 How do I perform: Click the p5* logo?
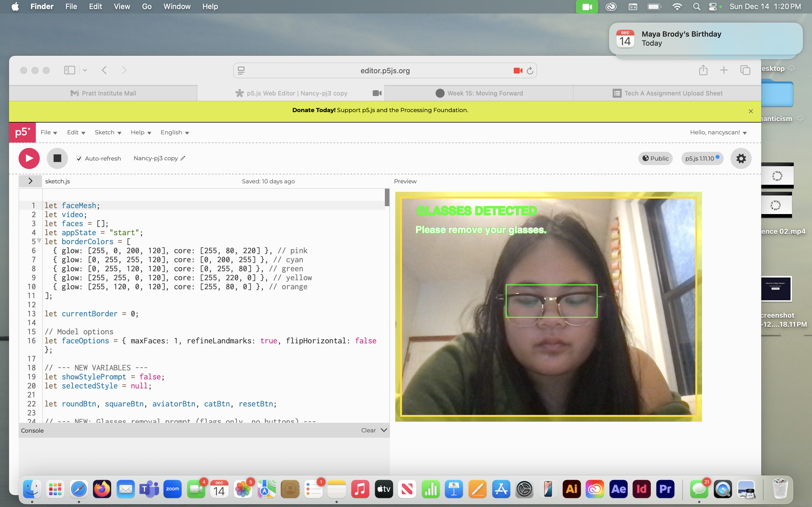22,132
